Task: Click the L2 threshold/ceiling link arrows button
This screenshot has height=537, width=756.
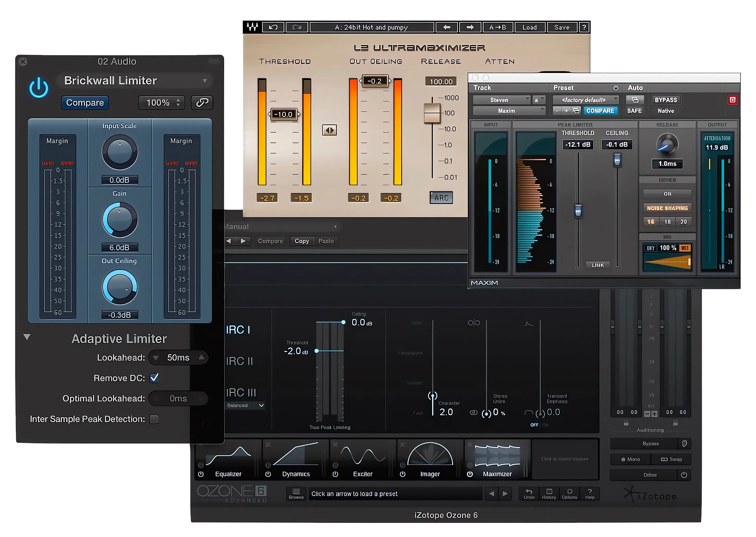Action: (330, 130)
